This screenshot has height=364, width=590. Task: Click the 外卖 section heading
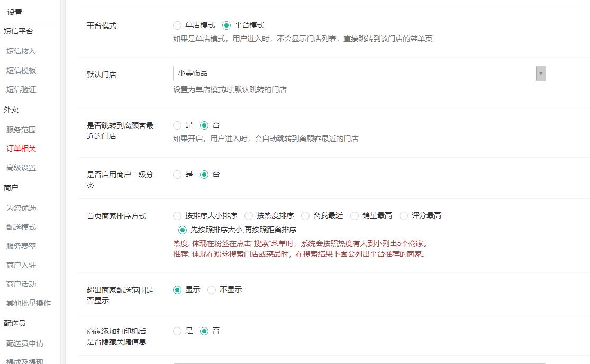click(x=11, y=110)
